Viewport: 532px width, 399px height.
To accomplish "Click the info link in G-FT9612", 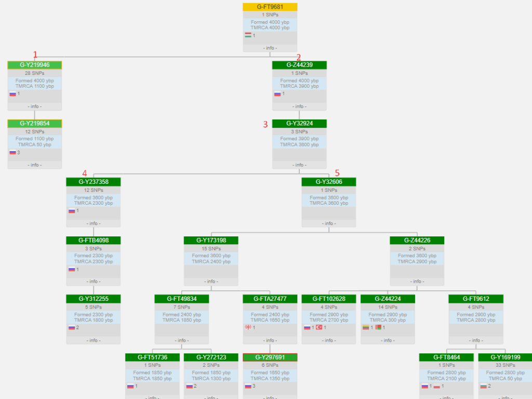I will pyautogui.click(x=476, y=340).
